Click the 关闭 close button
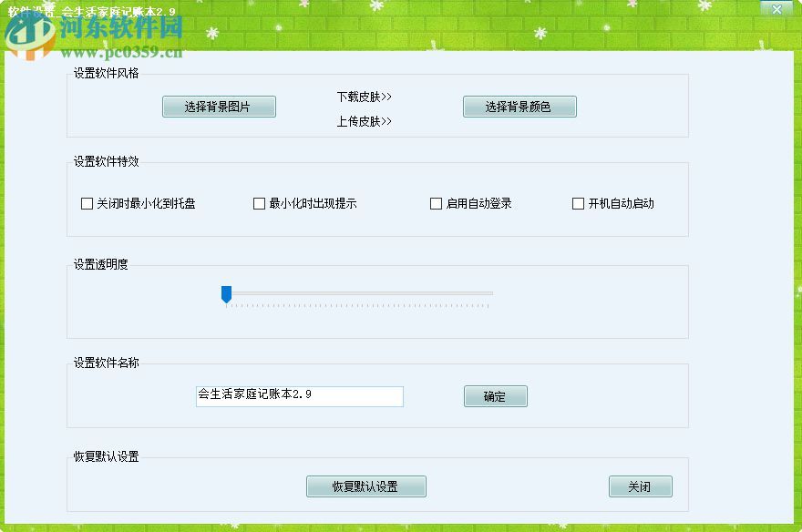Image resolution: width=802 pixels, height=532 pixels. point(641,486)
